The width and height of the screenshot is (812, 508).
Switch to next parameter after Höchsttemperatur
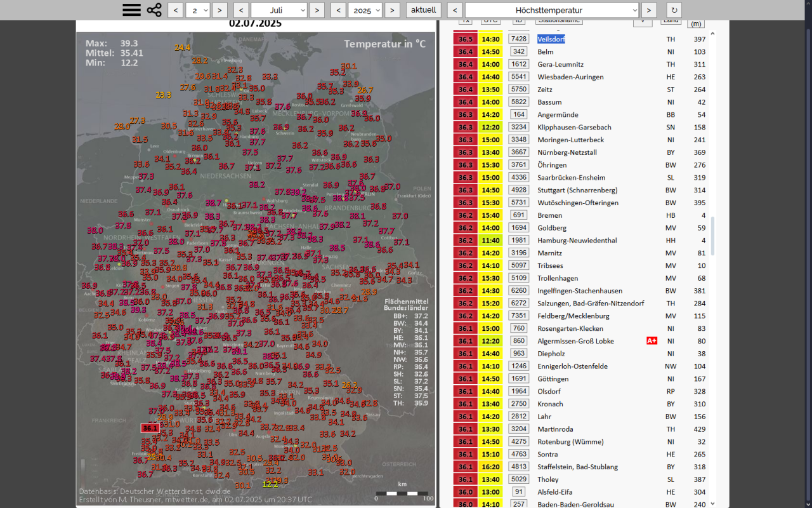pos(648,10)
